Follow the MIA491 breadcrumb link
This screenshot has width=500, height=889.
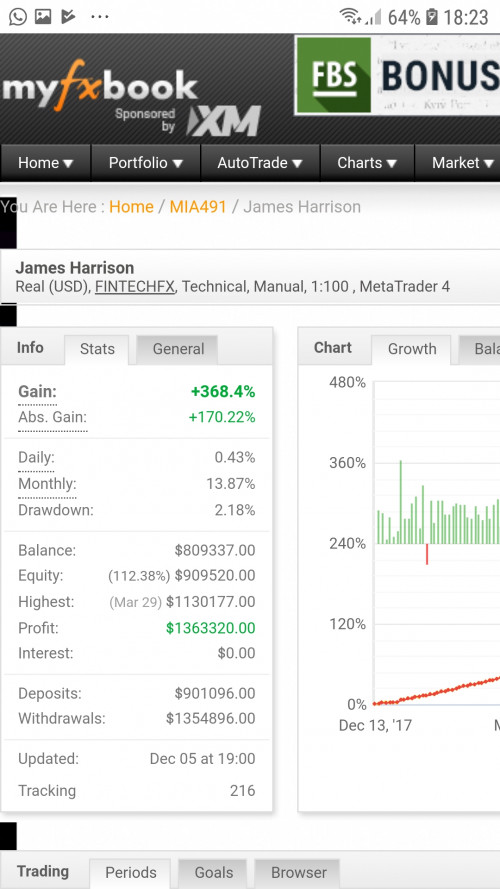click(198, 207)
